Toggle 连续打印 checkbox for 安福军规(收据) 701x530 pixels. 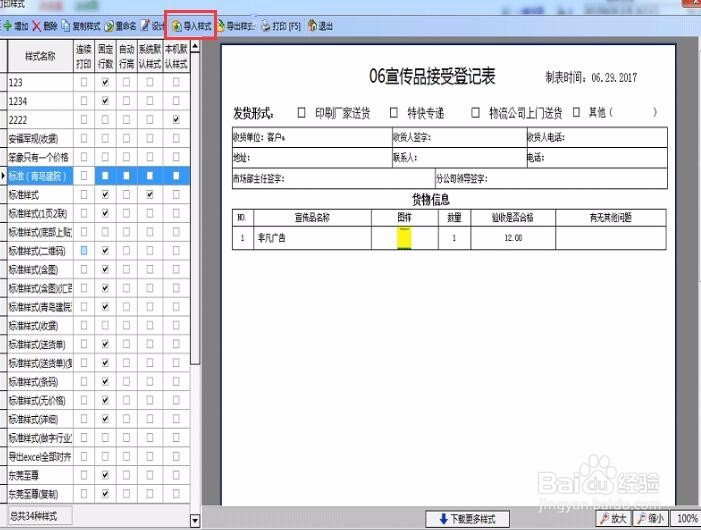point(84,139)
